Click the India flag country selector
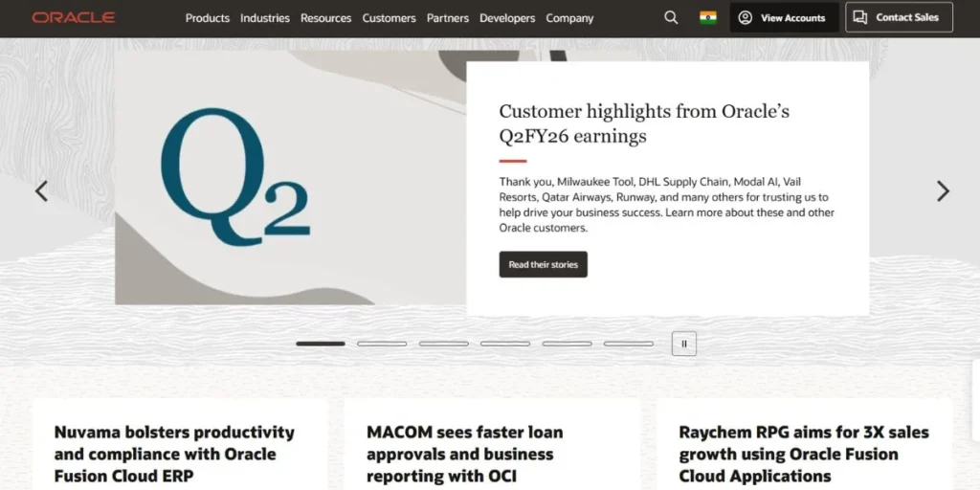Image resolution: width=980 pixels, height=490 pixels. (x=707, y=17)
